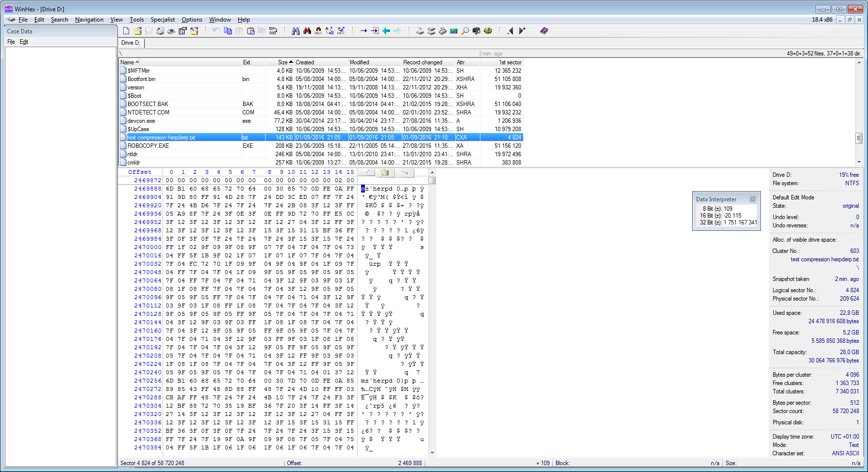Screen dimensions: 868x472
Task: Click the gear Options toolbar icon
Action: (x=488, y=31)
